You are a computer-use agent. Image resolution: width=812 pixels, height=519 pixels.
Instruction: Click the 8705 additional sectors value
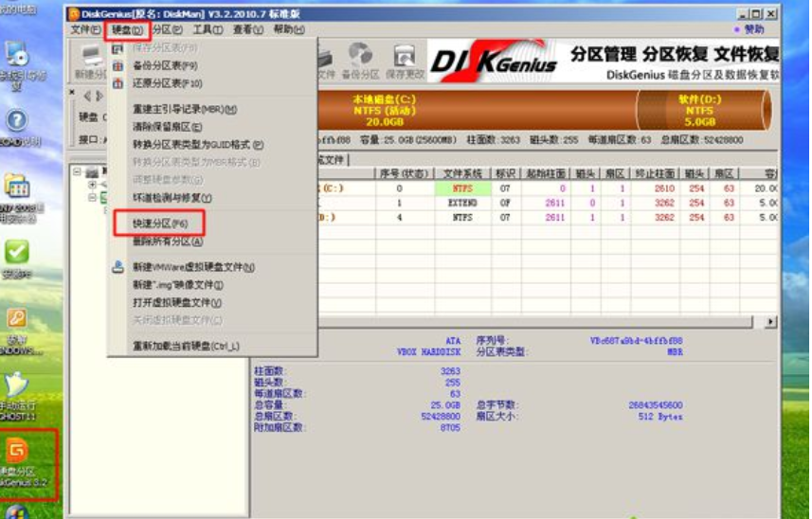pos(450,428)
